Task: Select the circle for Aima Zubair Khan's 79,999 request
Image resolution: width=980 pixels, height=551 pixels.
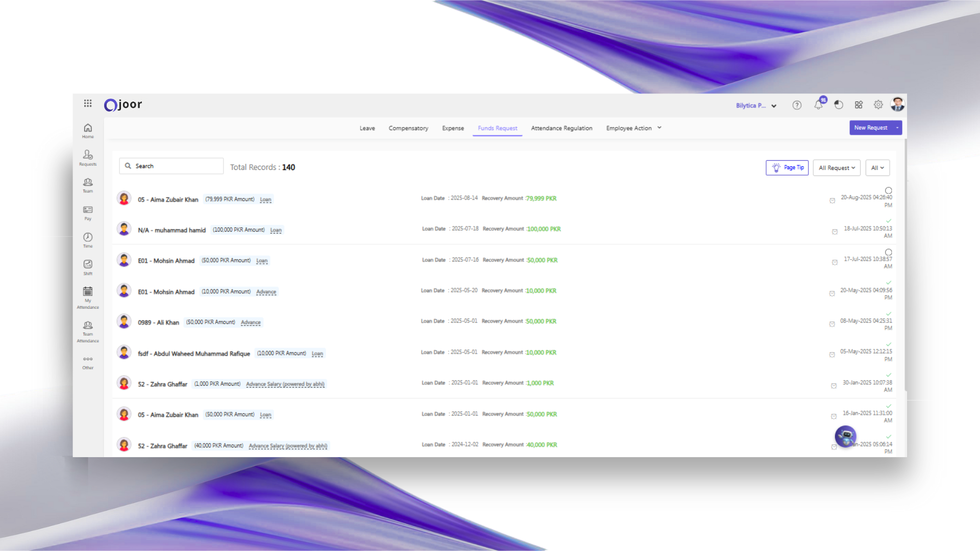Action: [x=888, y=191]
